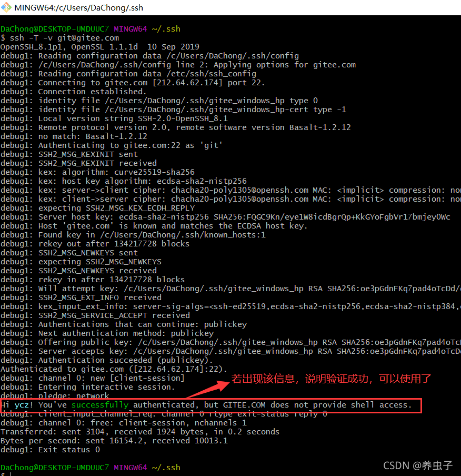Select the OpenSSH_8.1p1 version line
The width and height of the screenshot is (461, 476).
(100, 47)
